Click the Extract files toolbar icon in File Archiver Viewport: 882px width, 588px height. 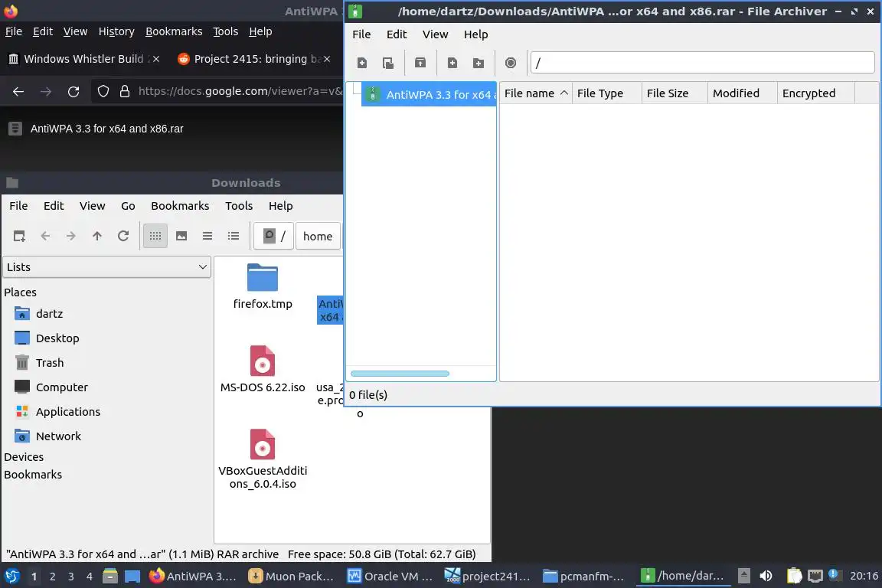420,63
